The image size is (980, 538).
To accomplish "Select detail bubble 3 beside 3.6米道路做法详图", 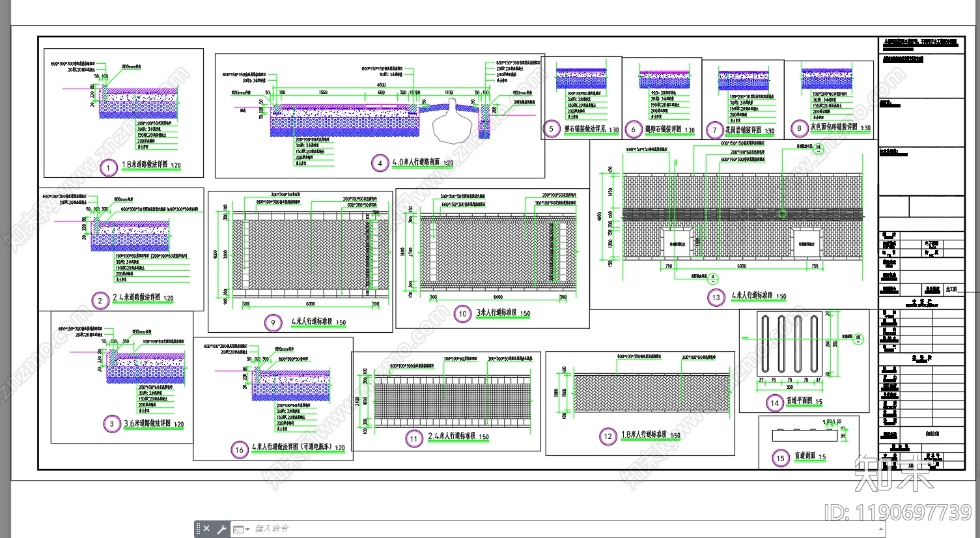I will [x=111, y=424].
